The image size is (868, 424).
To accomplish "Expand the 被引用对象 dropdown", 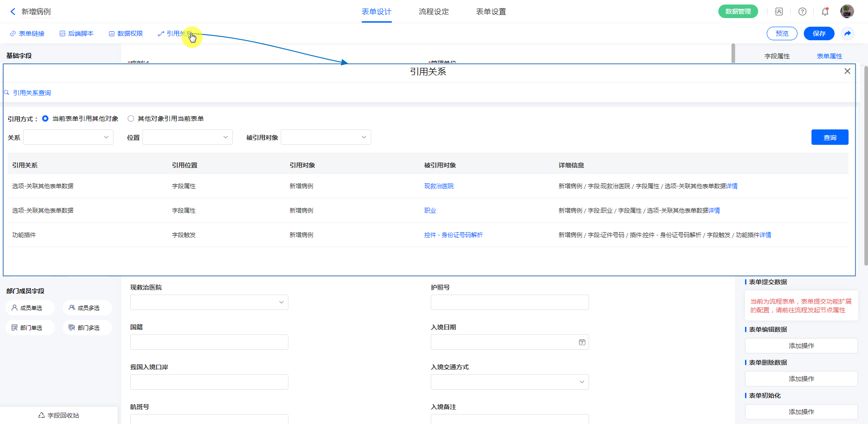I will tap(326, 137).
